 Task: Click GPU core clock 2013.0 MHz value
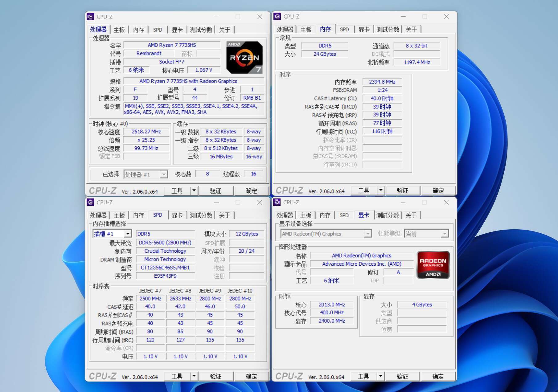pyautogui.click(x=332, y=304)
